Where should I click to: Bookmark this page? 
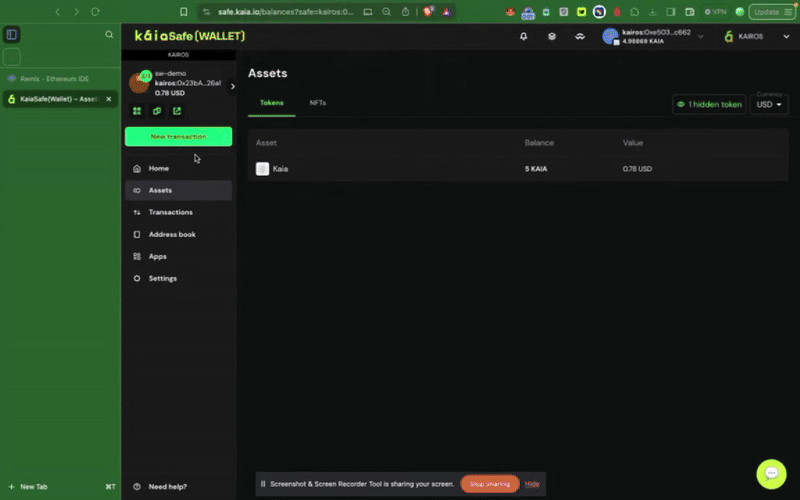click(x=184, y=12)
